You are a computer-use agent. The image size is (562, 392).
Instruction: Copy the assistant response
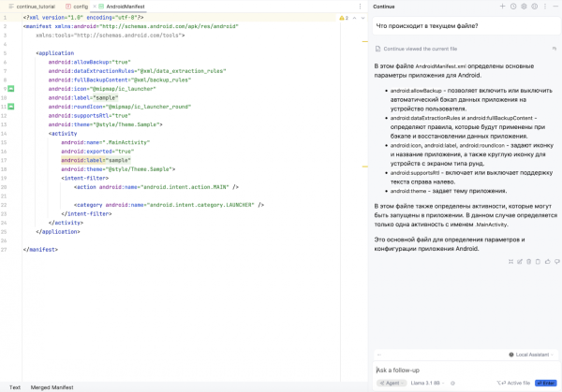pyautogui.click(x=537, y=261)
